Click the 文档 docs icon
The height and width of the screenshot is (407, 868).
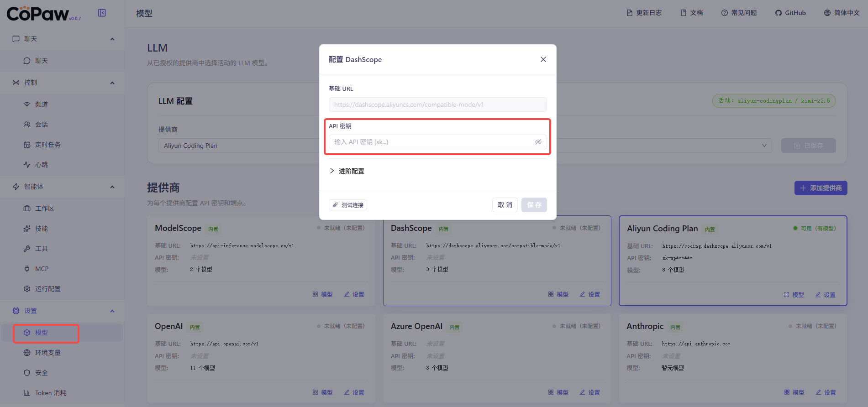684,13
